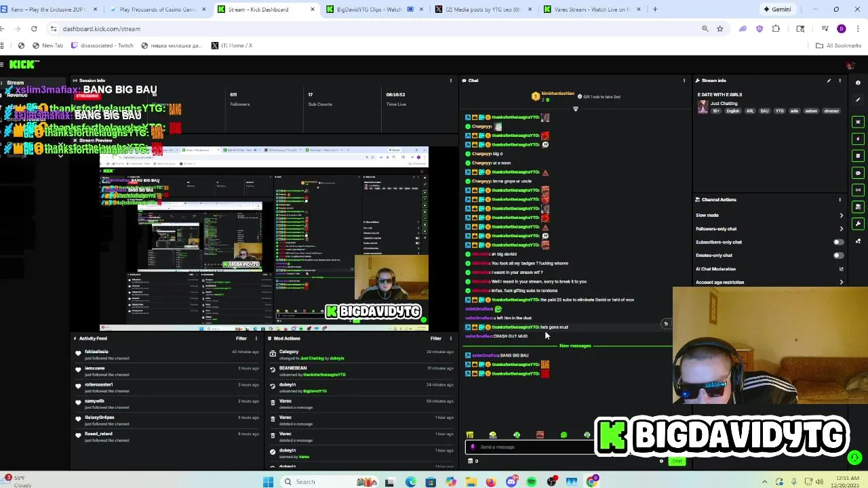
Task: Open the Windows Start menu
Action: click(268, 482)
